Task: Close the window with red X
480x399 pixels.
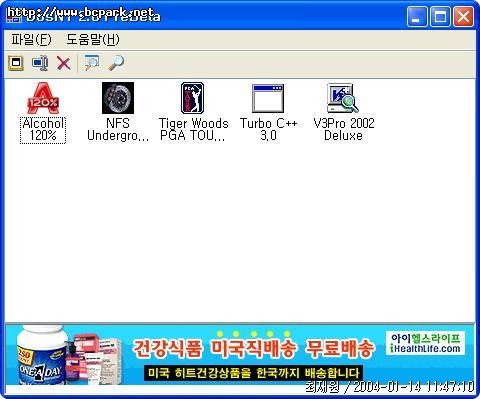Action: [463, 16]
